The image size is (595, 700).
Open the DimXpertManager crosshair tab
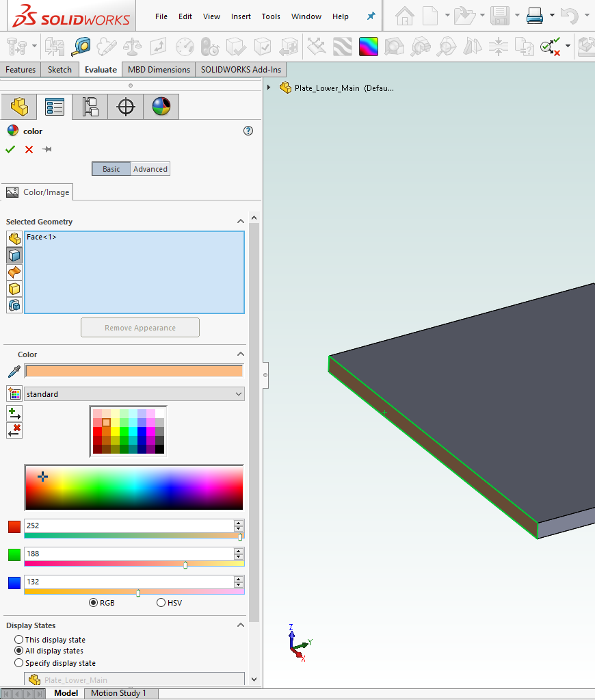coord(126,107)
